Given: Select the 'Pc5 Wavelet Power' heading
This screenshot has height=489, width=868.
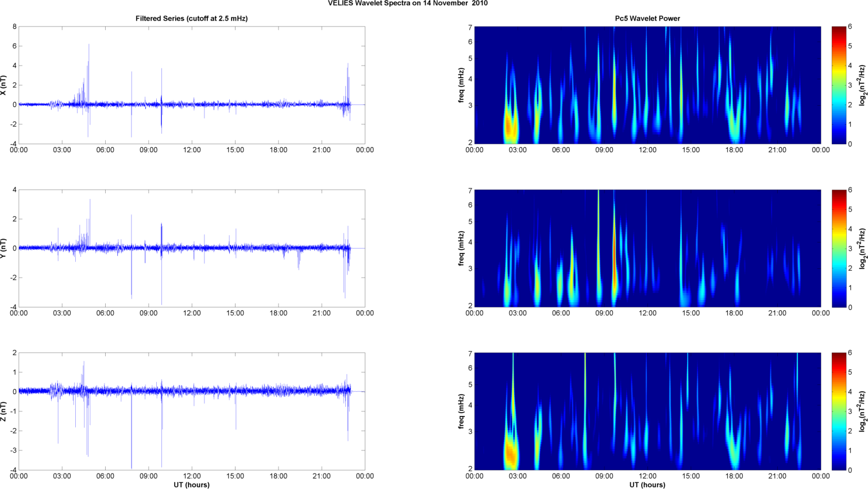Looking at the screenshot, I should coord(647,18).
